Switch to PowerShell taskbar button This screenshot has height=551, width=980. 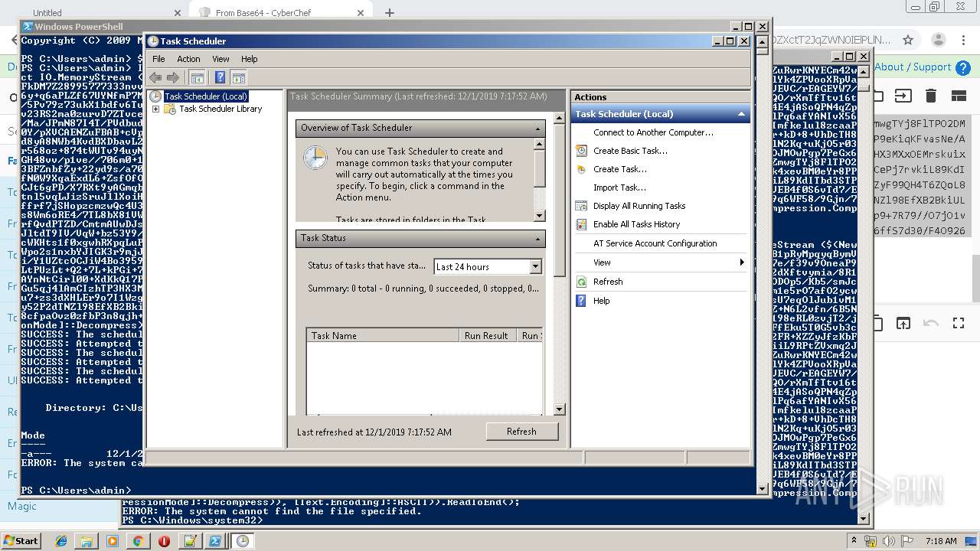215,541
